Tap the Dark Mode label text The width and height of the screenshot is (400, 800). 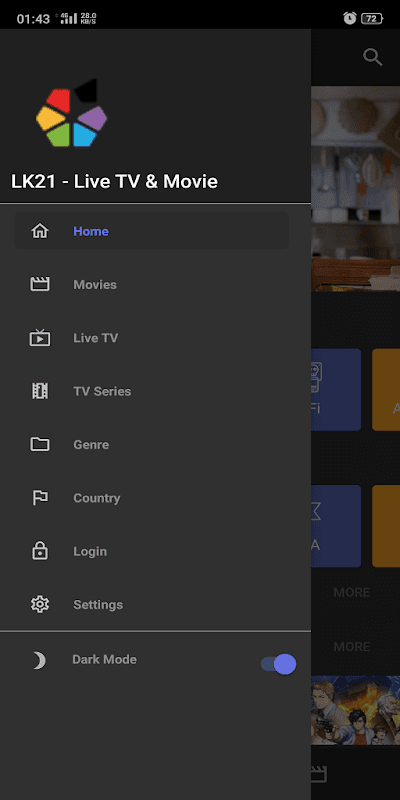click(105, 659)
